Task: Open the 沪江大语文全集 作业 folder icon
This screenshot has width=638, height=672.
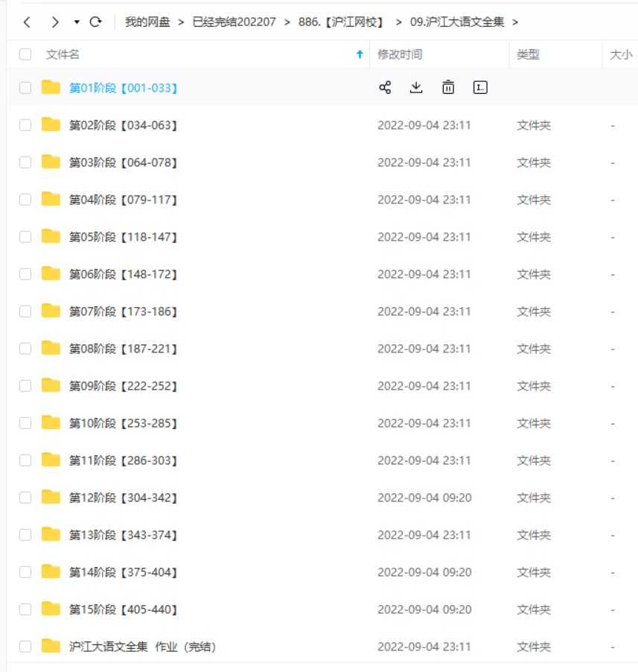Action: coord(51,646)
